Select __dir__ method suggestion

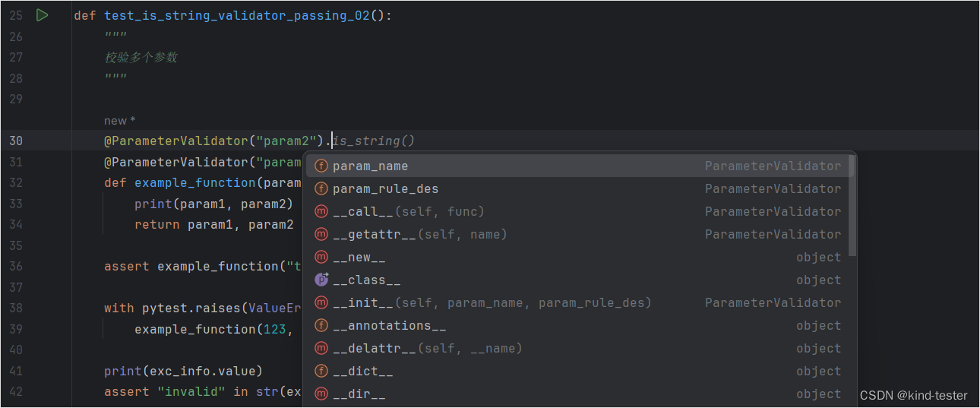(x=580, y=394)
